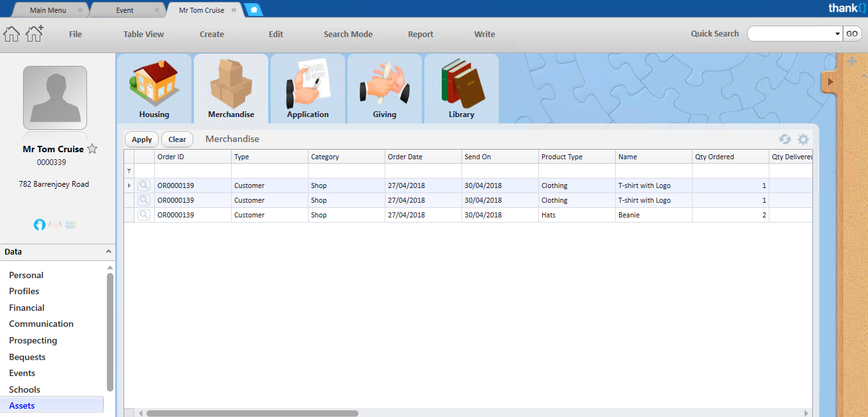Open the Report menu

(x=421, y=35)
